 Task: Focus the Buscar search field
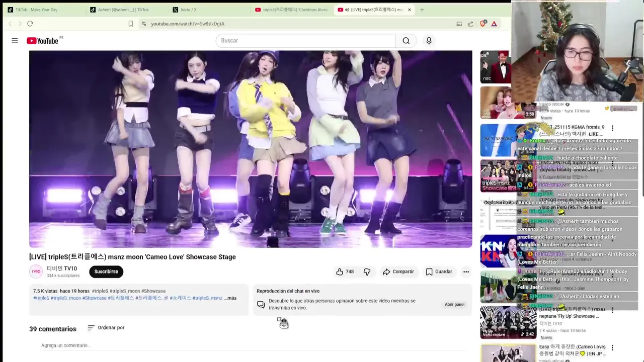(x=306, y=41)
